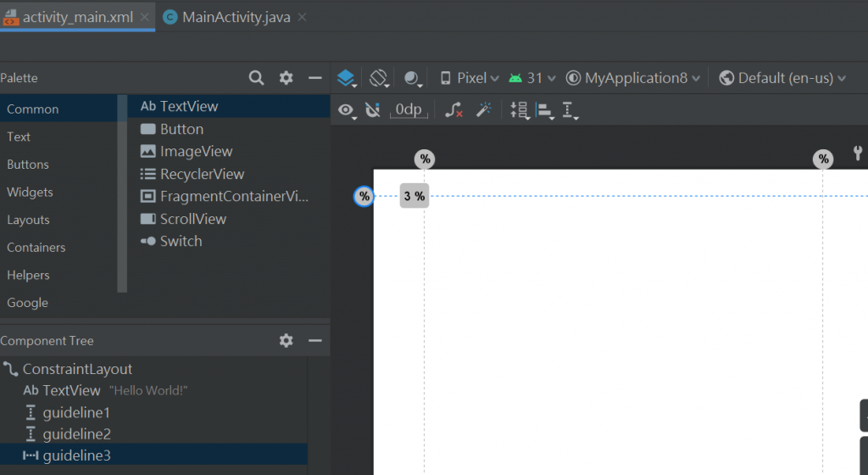
Task: Select the Layouts palette category
Action: 58,220
